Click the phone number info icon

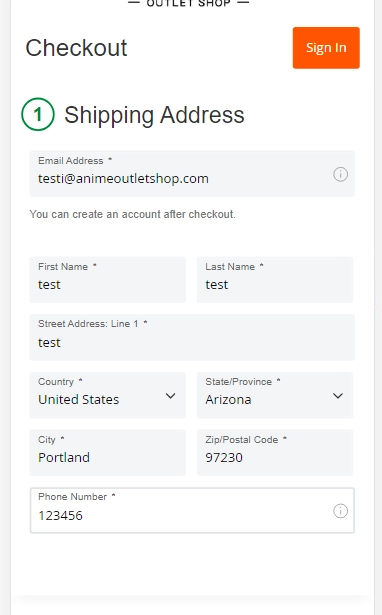pyautogui.click(x=340, y=511)
